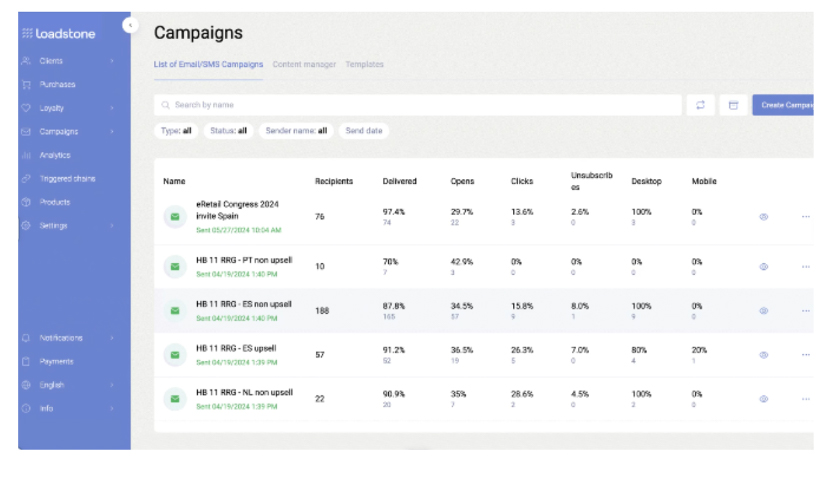The image size is (837, 482).
Task: Click eye icon for HB 11 RRG - PT non upsell
Action: tap(763, 266)
